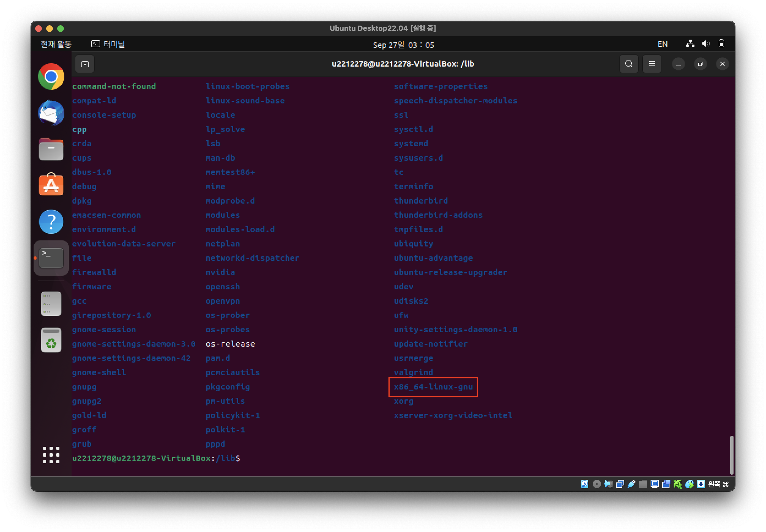The width and height of the screenshot is (766, 532).
Task: Click VirtualBox optical disc status icon
Action: [x=597, y=484]
